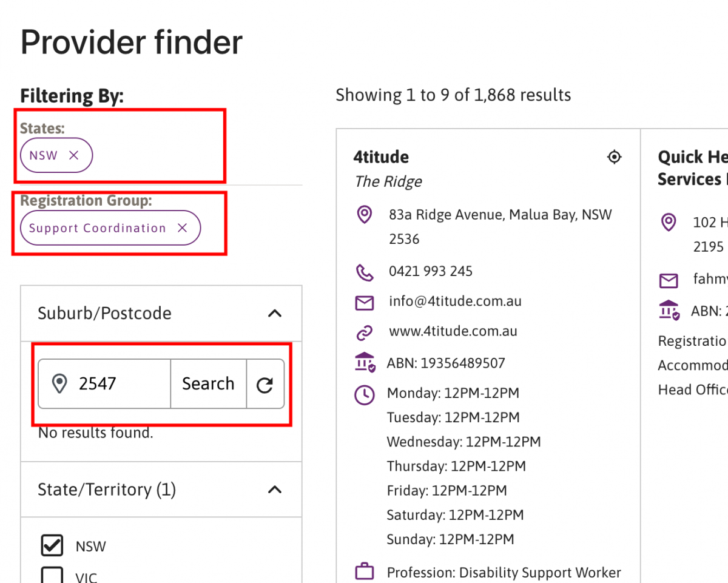This screenshot has height=583, width=728.
Task: Click the Tuesday: 12PM-12PM hours line
Action: [453, 417]
